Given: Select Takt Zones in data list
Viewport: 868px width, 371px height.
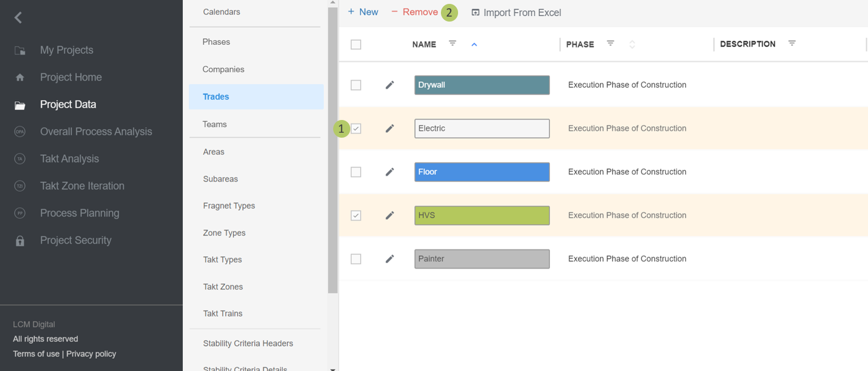Looking at the screenshot, I should pyautogui.click(x=223, y=286).
